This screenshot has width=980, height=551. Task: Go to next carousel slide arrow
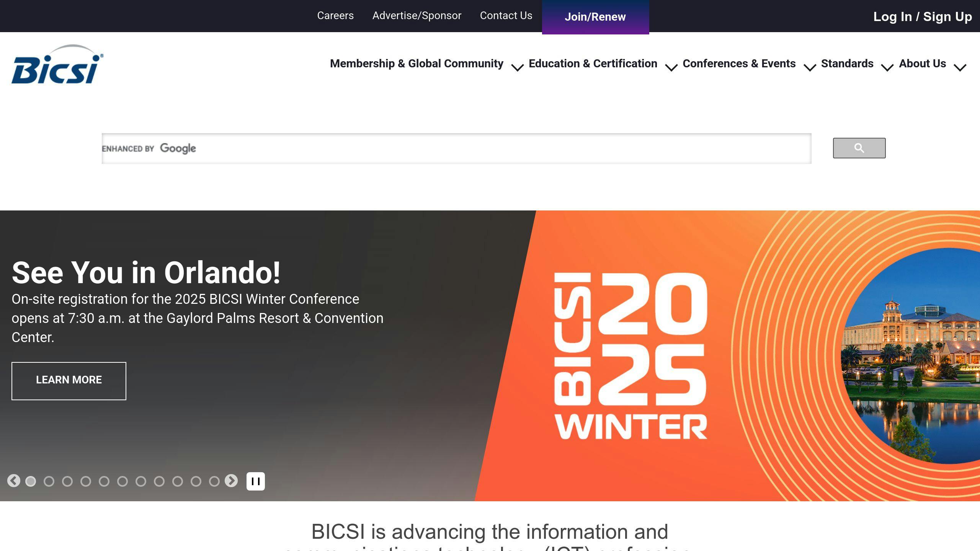click(231, 481)
